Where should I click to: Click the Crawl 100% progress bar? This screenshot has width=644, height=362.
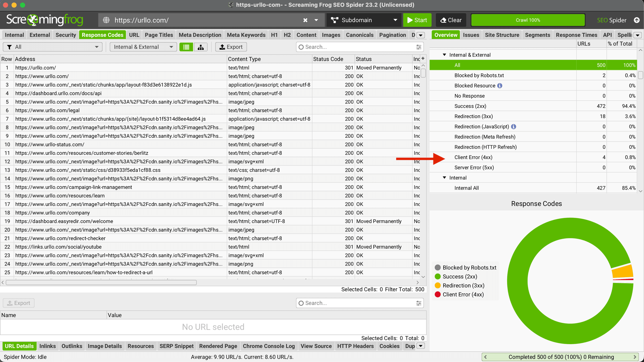528,20
